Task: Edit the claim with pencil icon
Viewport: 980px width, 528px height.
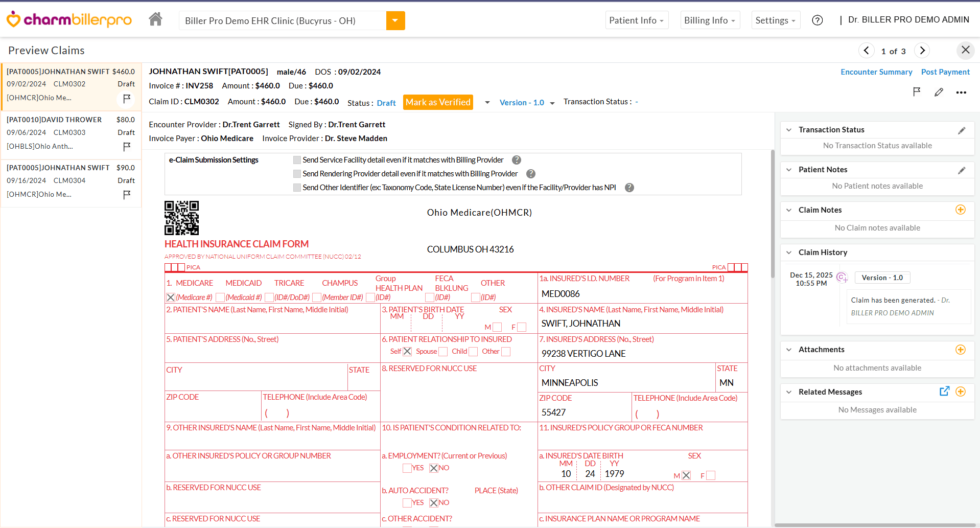Action: coord(939,92)
